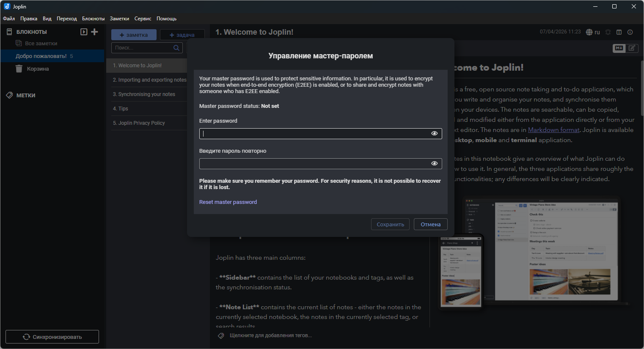Toggle all notebooks folding icon beside БЛОКНОТЫ
644x349 pixels.
pyautogui.click(x=84, y=32)
